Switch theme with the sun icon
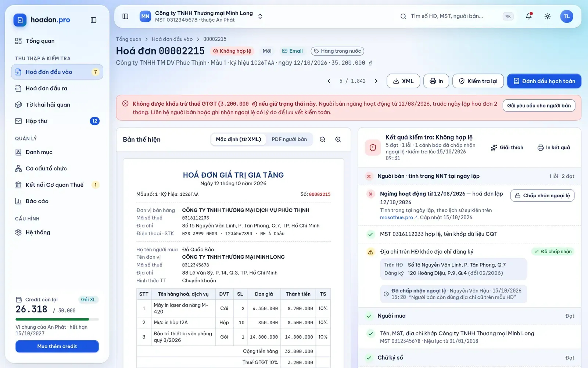This screenshot has height=368, width=588. tap(548, 16)
